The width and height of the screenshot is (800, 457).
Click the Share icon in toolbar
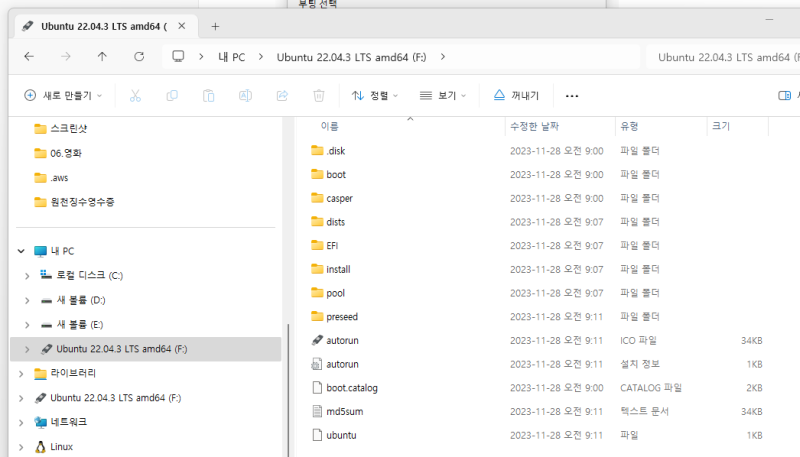click(x=282, y=96)
